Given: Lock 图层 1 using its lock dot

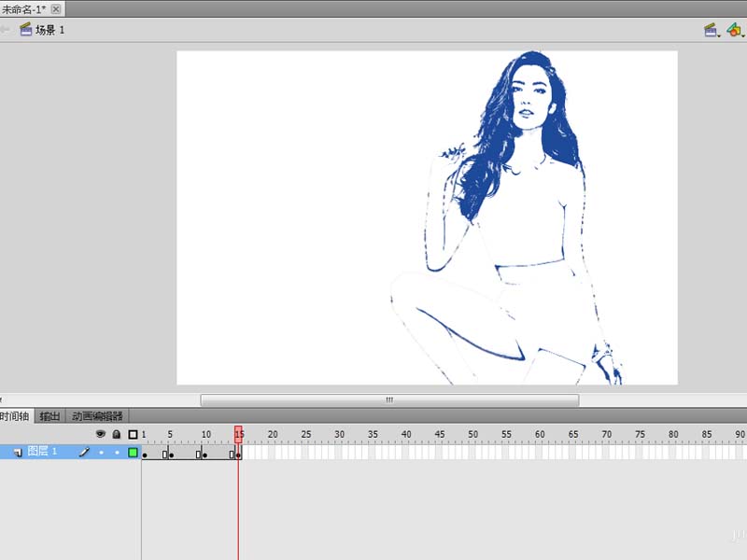Looking at the screenshot, I should pos(117,452).
